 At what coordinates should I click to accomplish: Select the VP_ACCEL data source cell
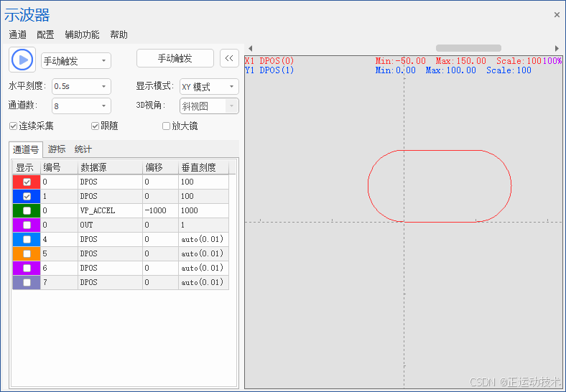pos(110,211)
